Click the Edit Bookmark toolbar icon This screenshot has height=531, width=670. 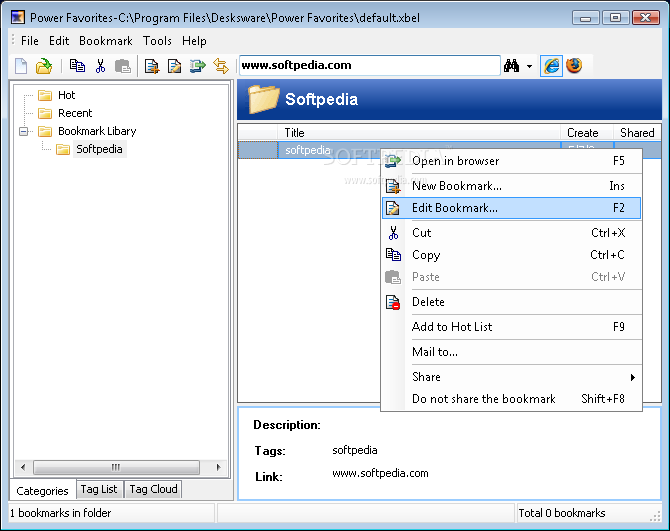174,66
